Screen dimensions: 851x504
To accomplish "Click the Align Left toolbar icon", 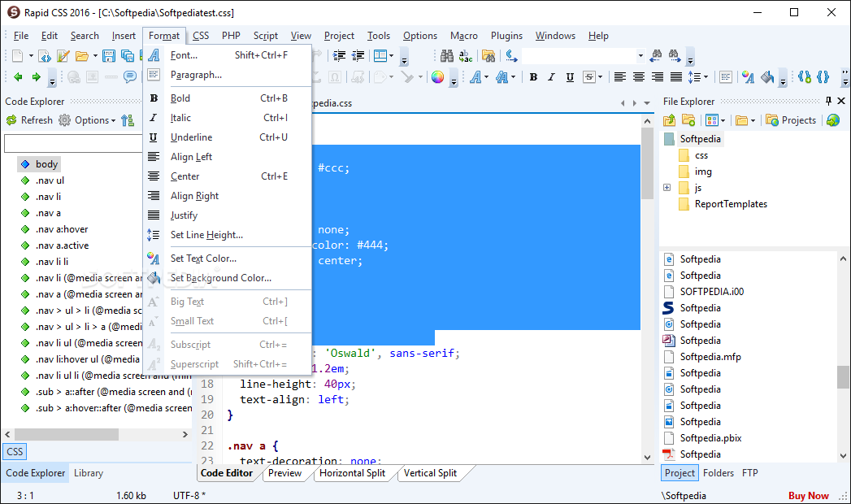I will [x=620, y=77].
